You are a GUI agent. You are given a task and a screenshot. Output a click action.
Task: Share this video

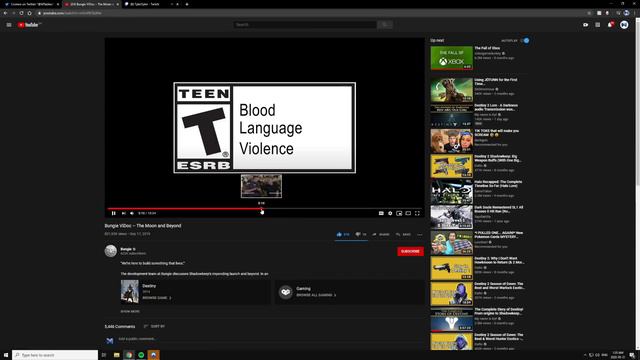pos(380,234)
